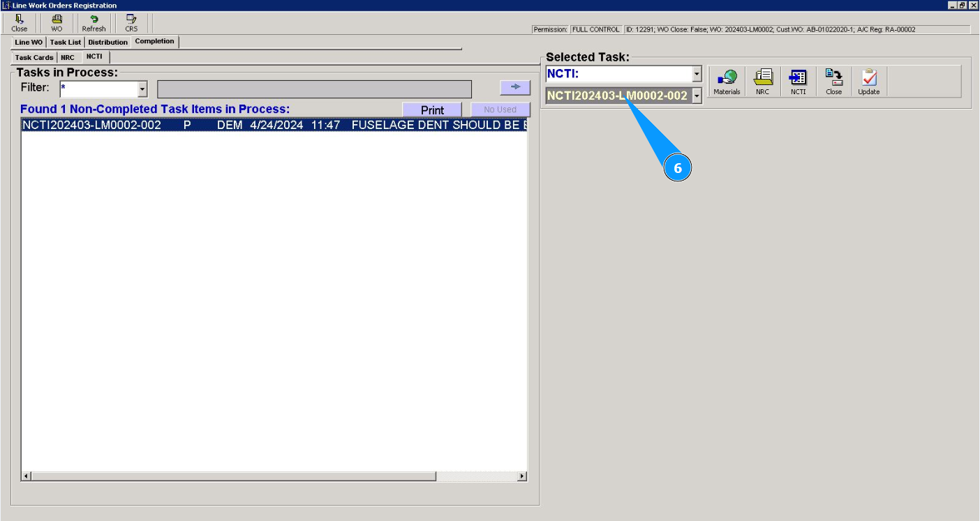Click the arrow button beside filter field
Screen dimensions: 980x521
(x=515, y=87)
